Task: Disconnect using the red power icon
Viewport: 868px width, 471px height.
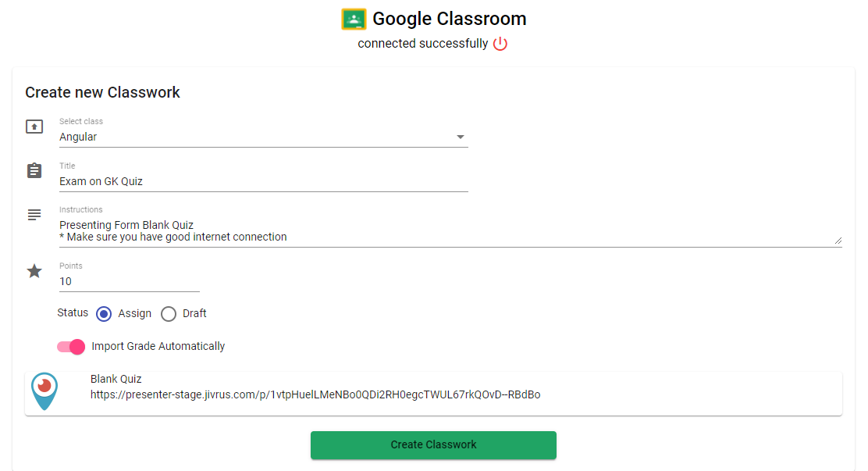Action: (500, 44)
